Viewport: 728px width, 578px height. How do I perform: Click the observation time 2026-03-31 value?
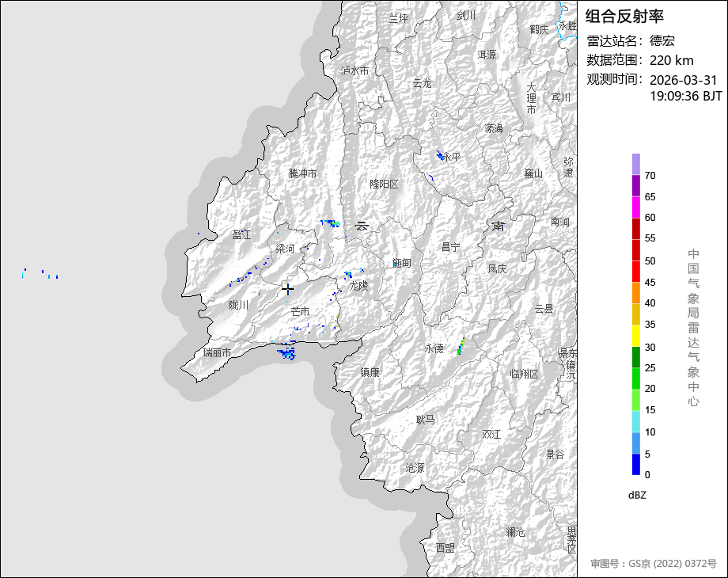coord(683,80)
